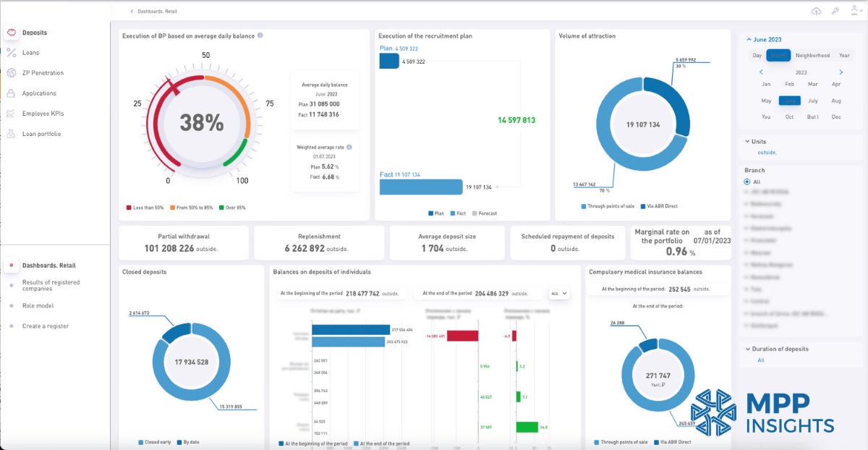The height and width of the screenshot is (450, 868).
Task: Open Applications with the lock icon
Action: pyautogui.click(x=11, y=93)
